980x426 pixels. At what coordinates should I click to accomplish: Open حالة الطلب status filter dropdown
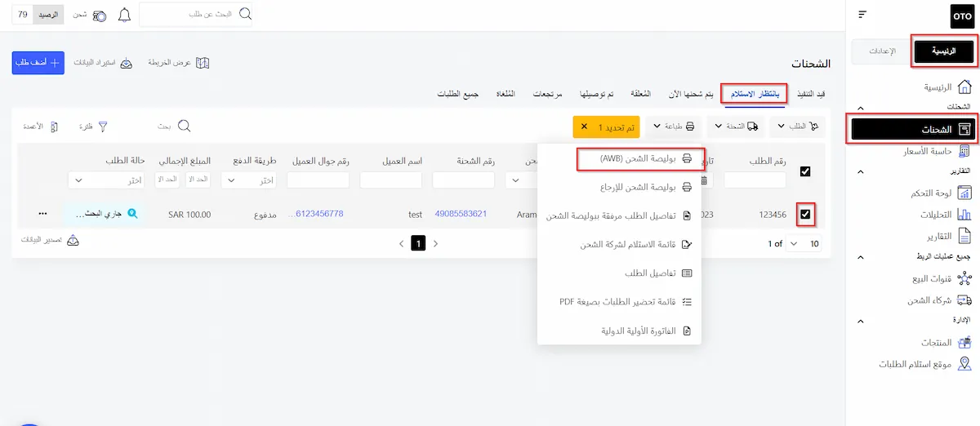tap(105, 180)
